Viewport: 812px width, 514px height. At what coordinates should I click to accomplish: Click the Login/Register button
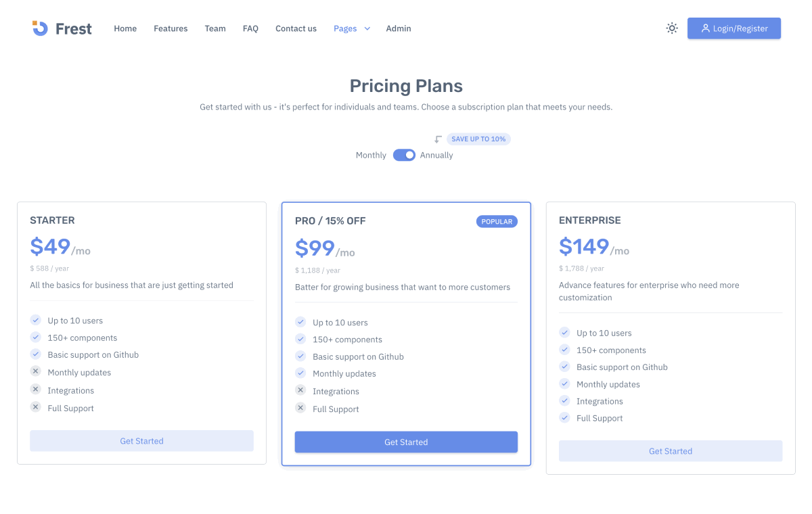734,28
